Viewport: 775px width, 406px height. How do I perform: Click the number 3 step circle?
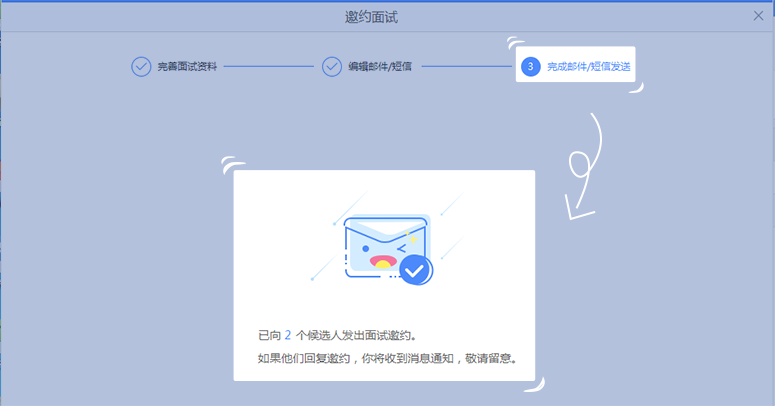[x=530, y=66]
